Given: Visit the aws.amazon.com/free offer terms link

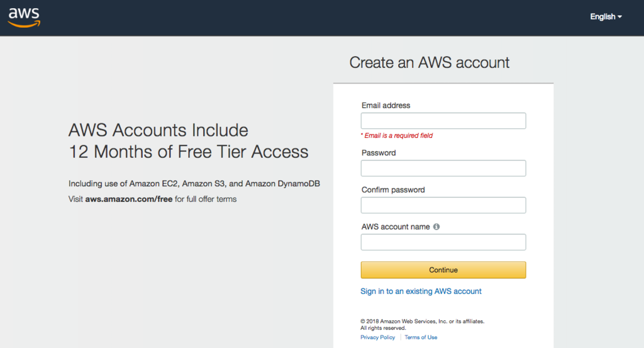Looking at the screenshot, I should [x=129, y=199].
